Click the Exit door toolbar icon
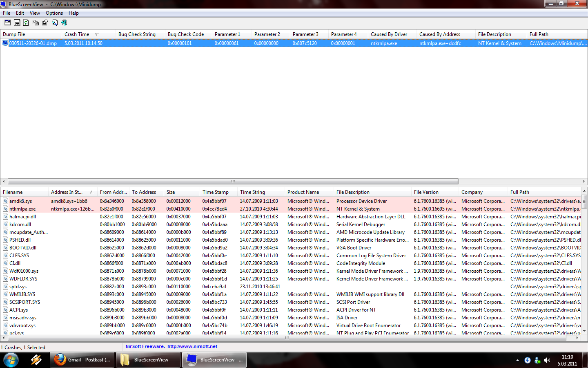 [64, 22]
